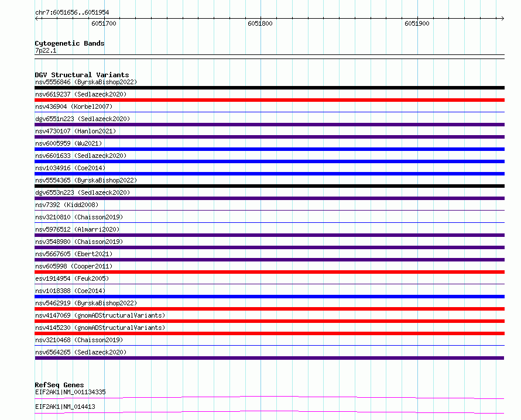Click the EIF2AK1|NM_014413 gene label
This screenshot has height=420, width=521.
pyautogui.click(x=65, y=407)
